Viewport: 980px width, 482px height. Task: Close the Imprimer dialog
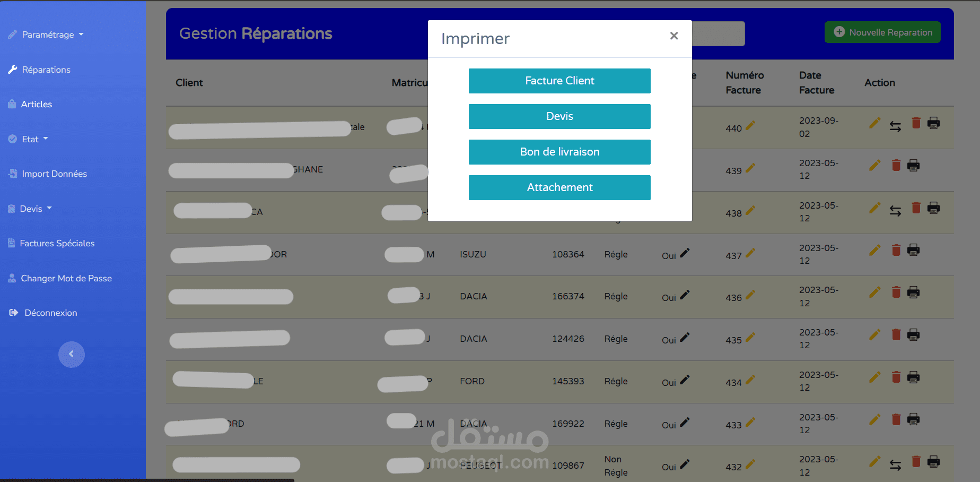(x=674, y=36)
